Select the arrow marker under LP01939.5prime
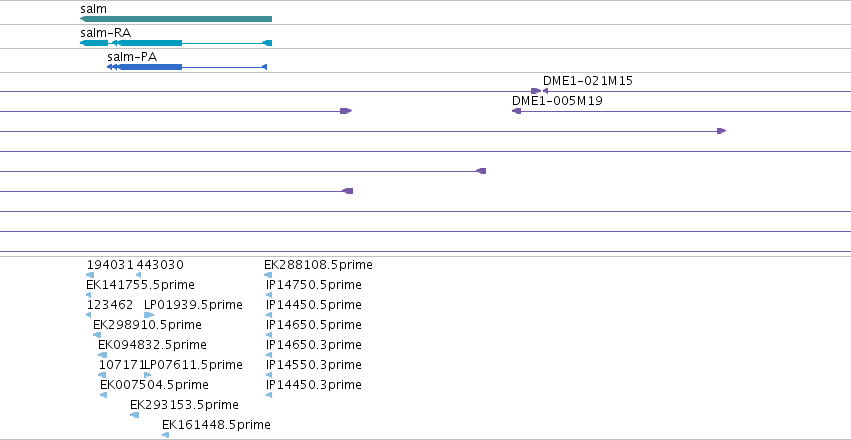 click(149, 315)
